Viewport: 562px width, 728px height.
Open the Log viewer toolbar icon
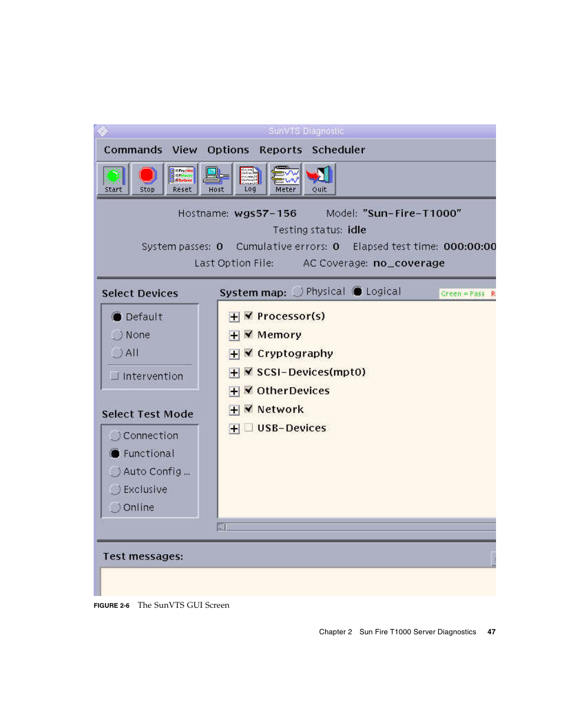250,179
